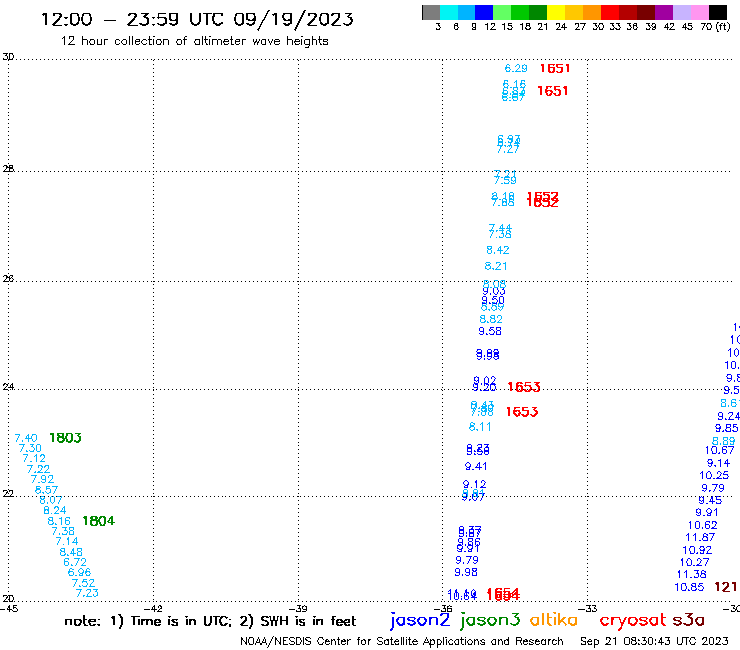Click the wave height value 7.12
The width and height of the screenshot is (740, 650).
click(x=34, y=458)
